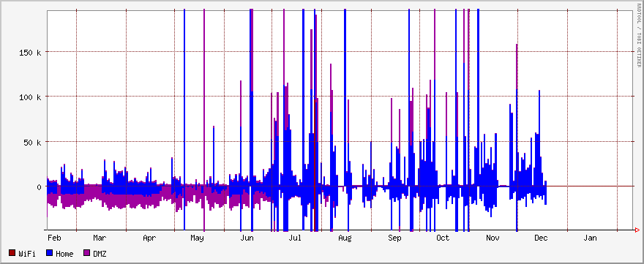
Task: Click the 50 k y-axis label
Action: (x=32, y=142)
